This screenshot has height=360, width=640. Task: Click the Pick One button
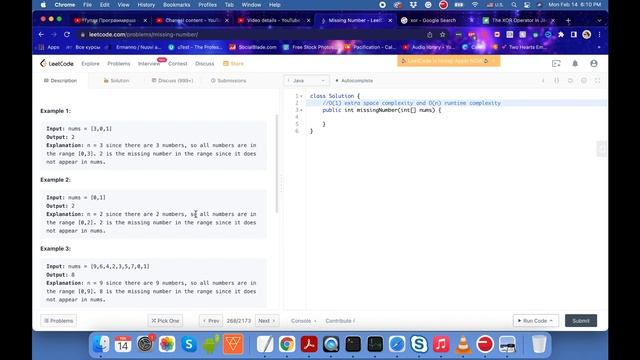(165, 321)
